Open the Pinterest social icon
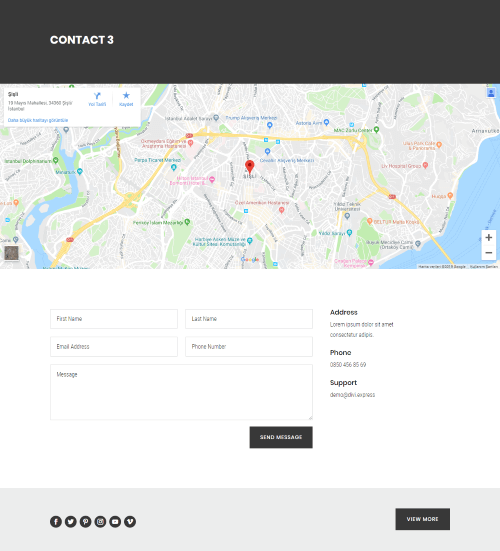Screen dimensions: 500x551 85,521
